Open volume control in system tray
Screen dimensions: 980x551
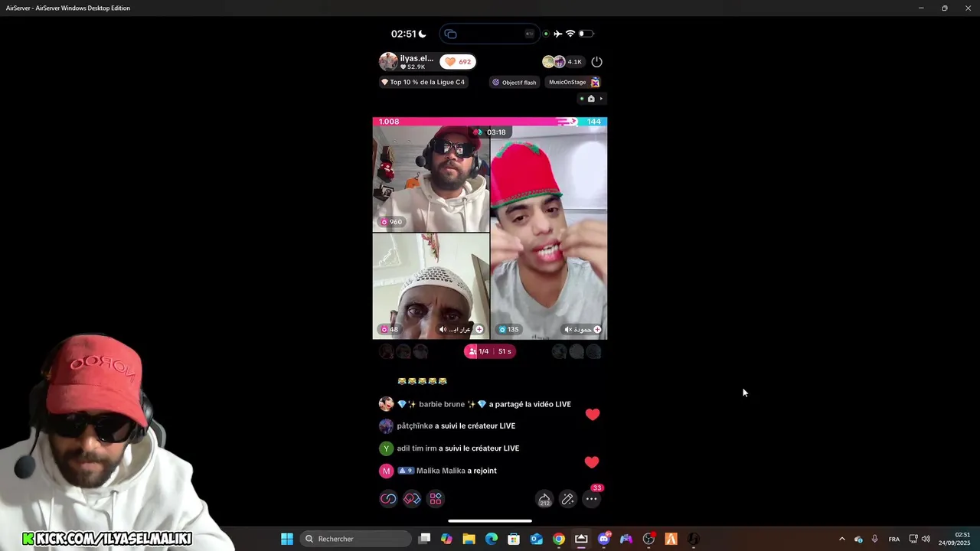point(926,539)
